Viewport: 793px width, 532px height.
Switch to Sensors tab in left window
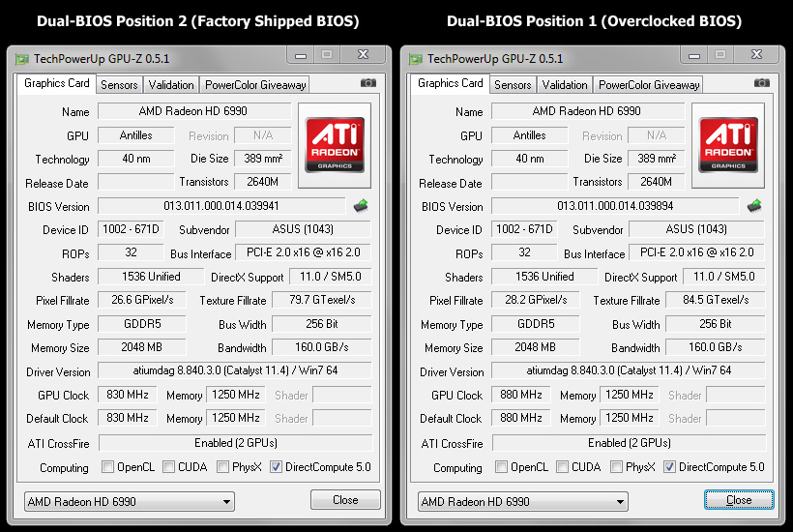pos(119,85)
